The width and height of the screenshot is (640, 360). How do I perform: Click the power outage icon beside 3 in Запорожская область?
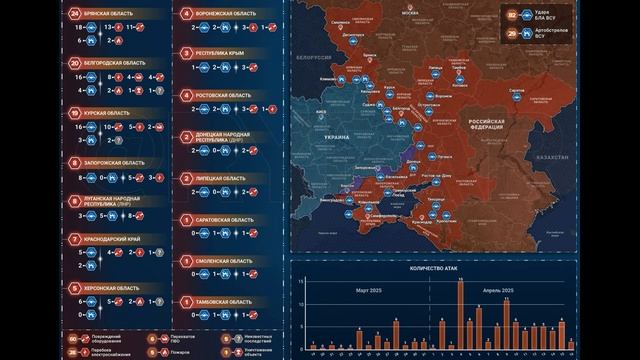point(160,178)
